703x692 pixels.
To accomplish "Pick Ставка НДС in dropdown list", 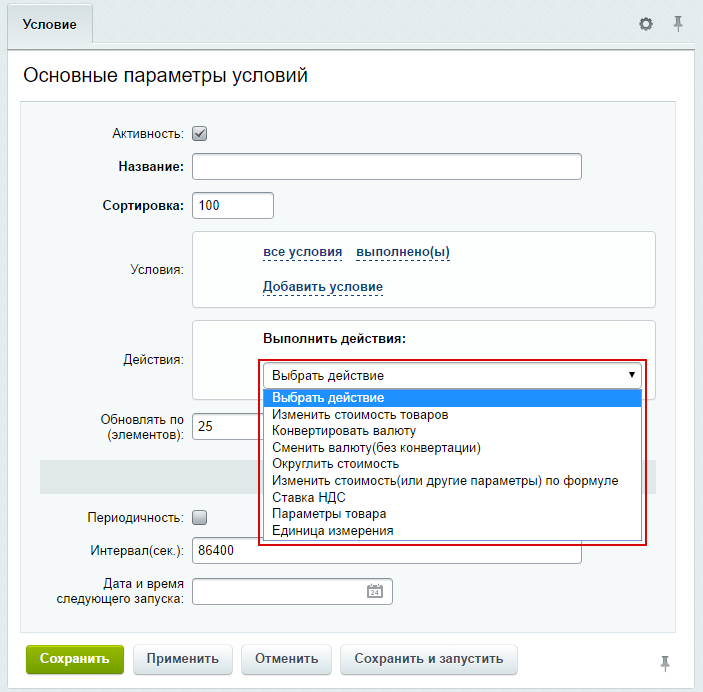I will [309, 497].
